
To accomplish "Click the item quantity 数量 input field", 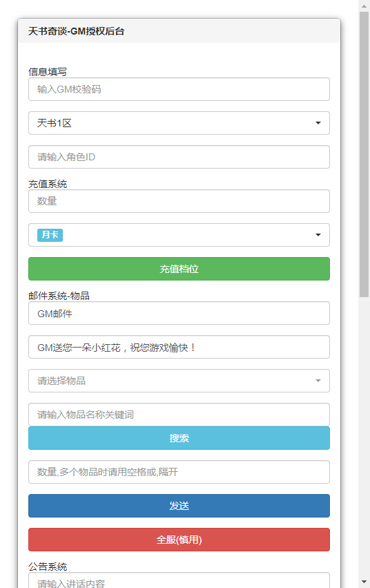I will (179, 472).
